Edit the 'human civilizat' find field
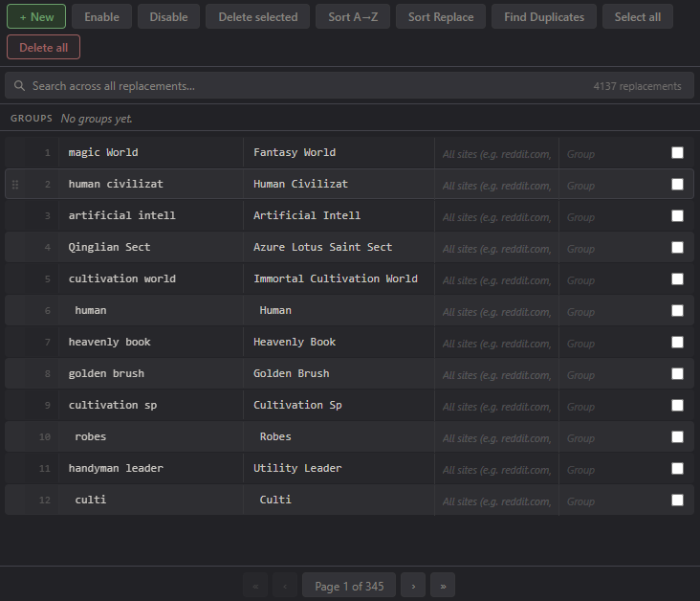 click(151, 184)
